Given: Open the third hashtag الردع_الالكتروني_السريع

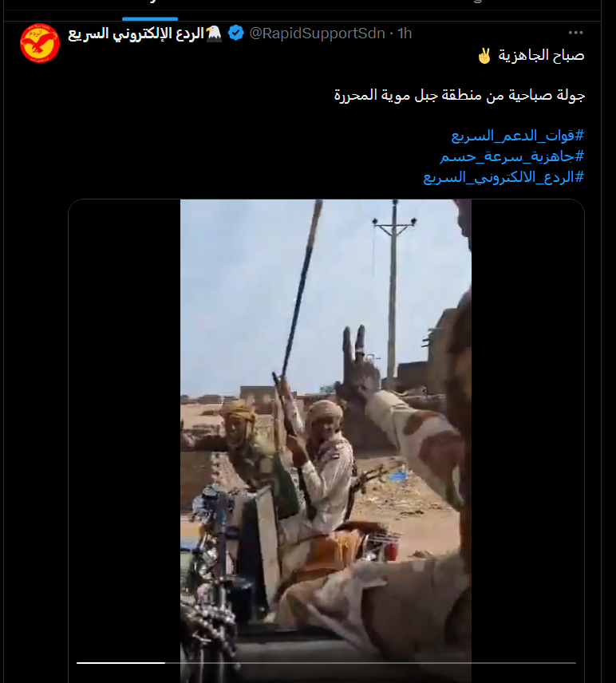Looking at the screenshot, I should tap(503, 177).
